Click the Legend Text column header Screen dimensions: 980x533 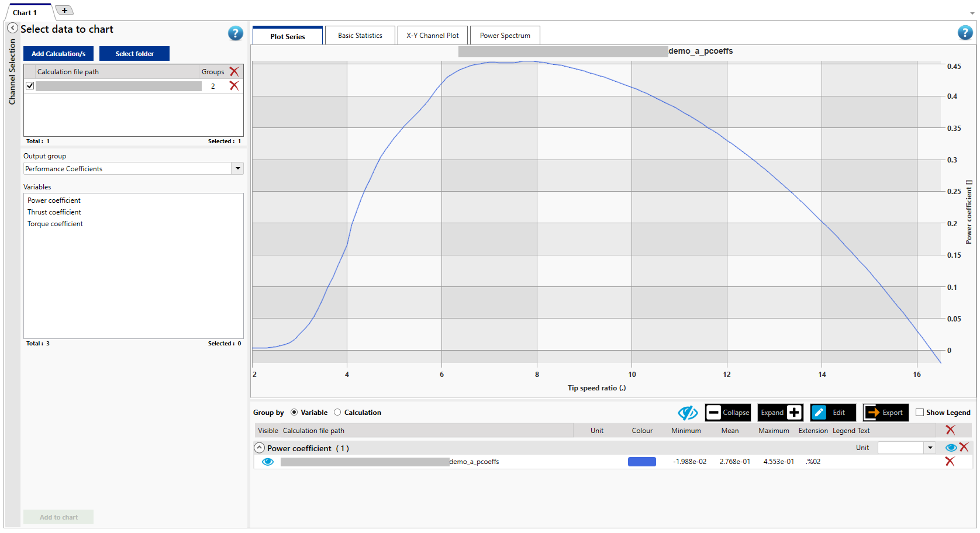click(x=851, y=431)
